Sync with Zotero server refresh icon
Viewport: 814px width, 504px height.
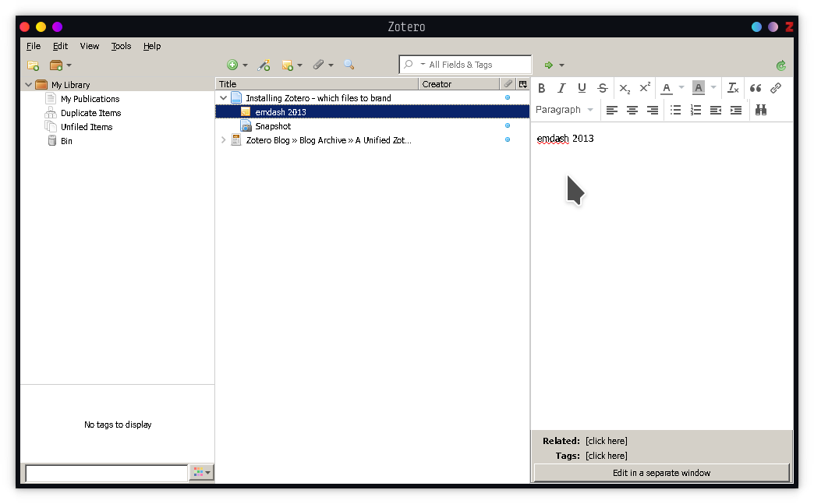(781, 65)
